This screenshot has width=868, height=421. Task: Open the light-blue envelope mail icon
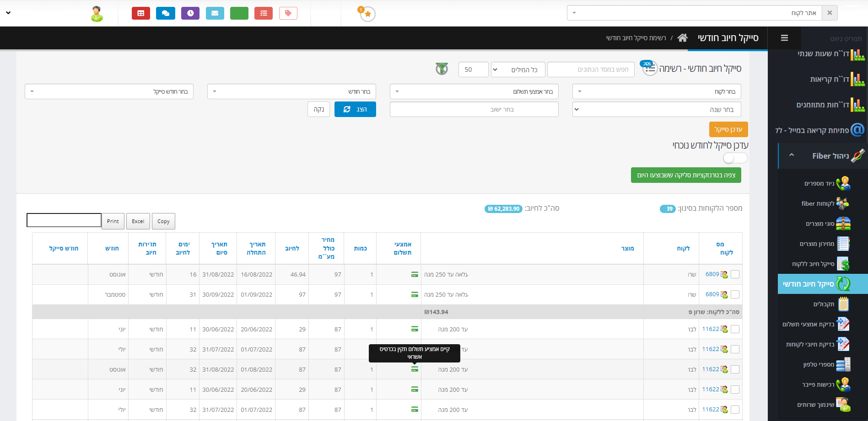coord(215,13)
